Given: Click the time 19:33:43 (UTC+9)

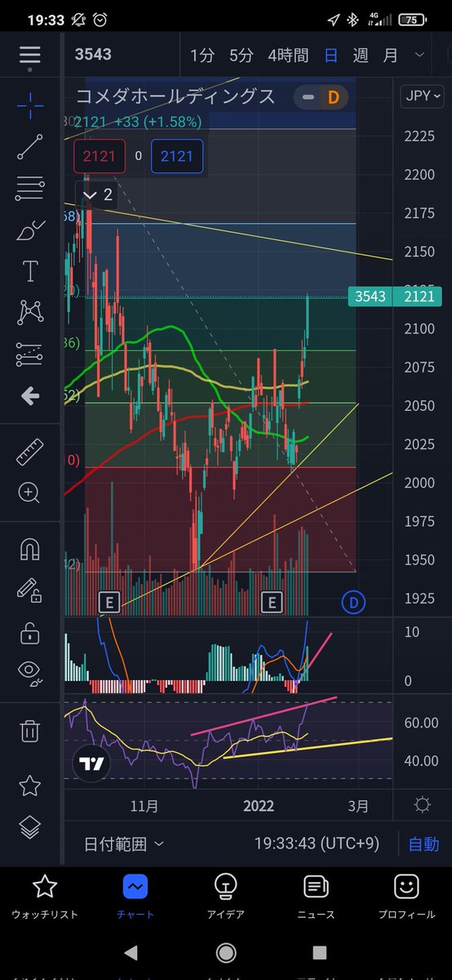Looking at the screenshot, I should click(x=316, y=844).
